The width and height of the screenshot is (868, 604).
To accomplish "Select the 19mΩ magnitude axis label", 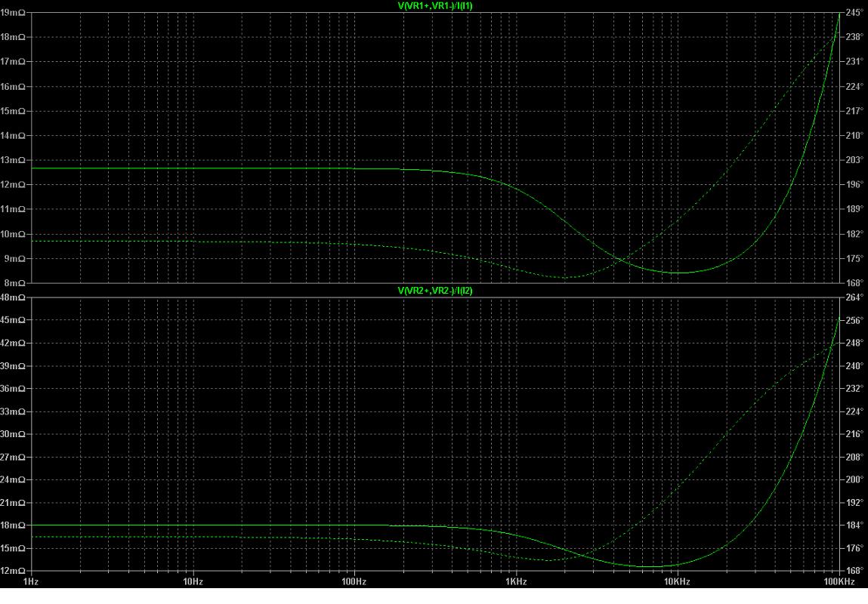I will tap(13, 12).
